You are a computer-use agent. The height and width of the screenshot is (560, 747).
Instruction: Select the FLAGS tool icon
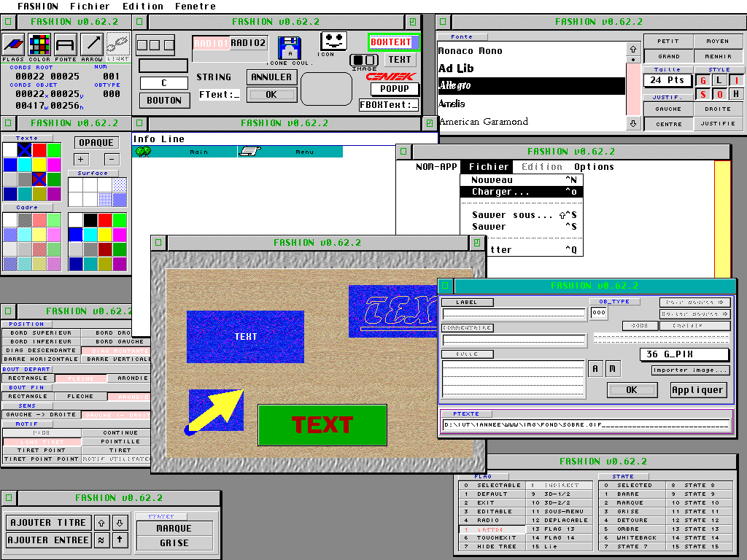pos(13,44)
